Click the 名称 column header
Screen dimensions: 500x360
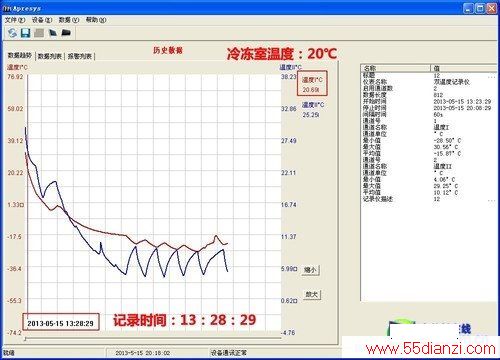[396, 68]
